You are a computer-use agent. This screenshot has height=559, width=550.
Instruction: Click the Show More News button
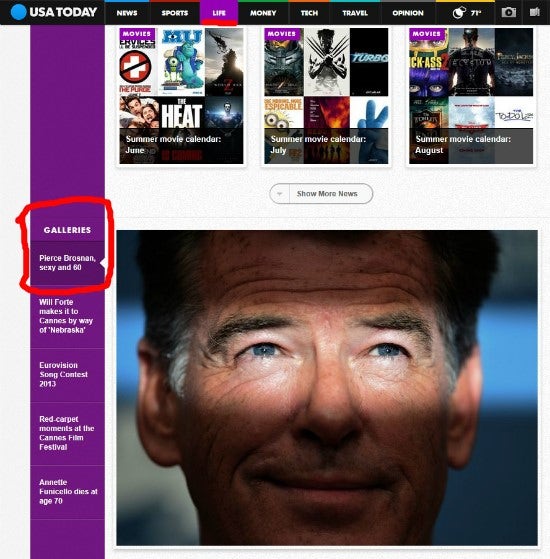(321, 194)
